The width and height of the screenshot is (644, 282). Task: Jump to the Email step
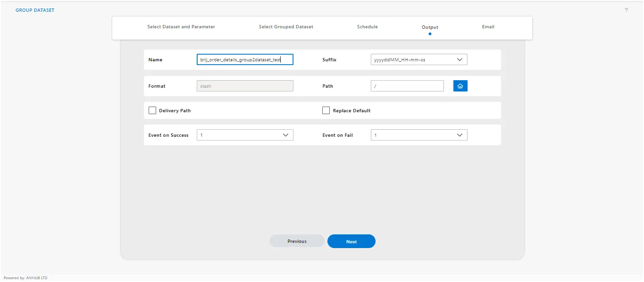(x=488, y=27)
